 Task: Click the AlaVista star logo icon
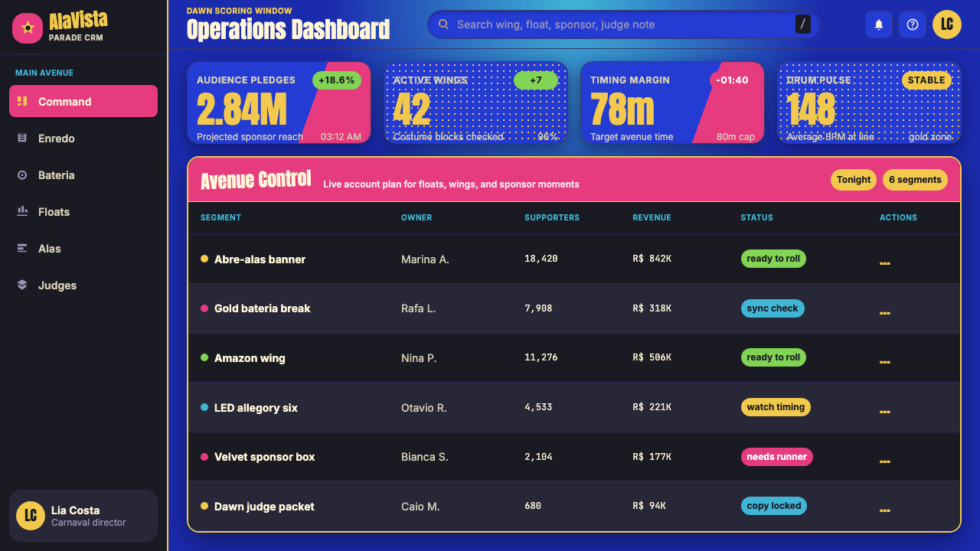(x=28, y=28)
